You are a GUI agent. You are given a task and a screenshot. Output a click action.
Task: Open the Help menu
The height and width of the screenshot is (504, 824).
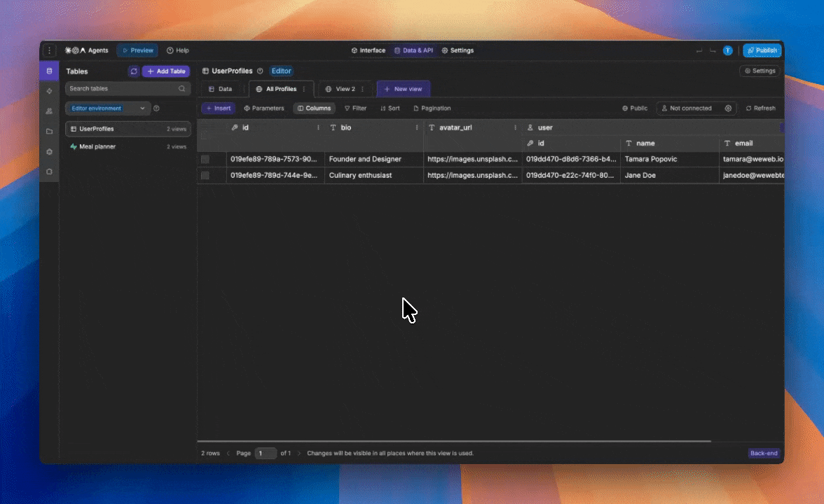point(178,50)
